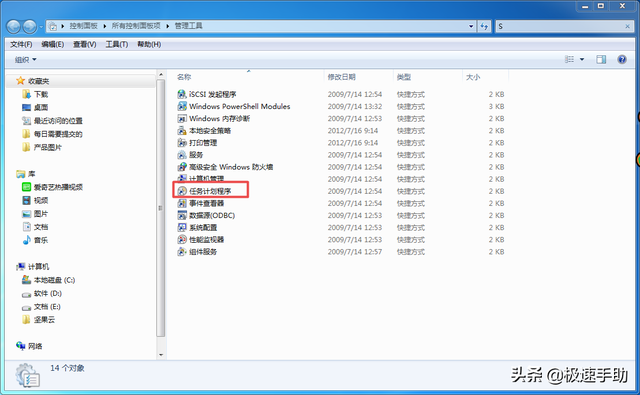Viewport: 640px width, 395px height.
Task: Click the 管理工具 breadcrumb segment
Action: (x=189, y=26)
